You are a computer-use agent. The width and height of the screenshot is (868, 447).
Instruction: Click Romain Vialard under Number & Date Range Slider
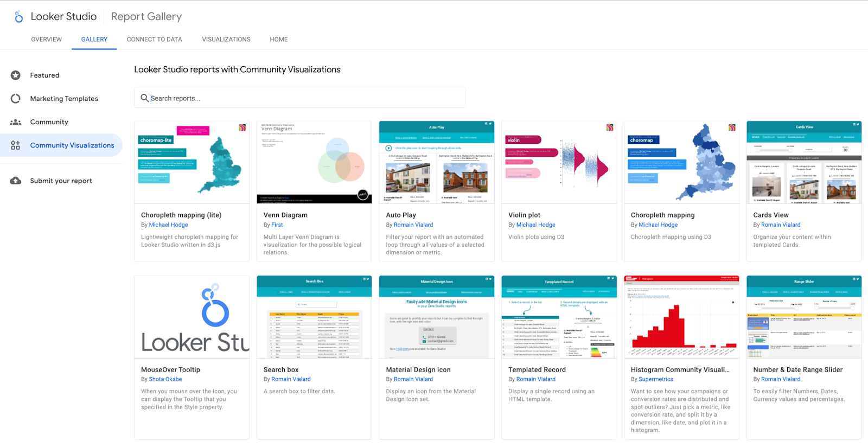pyautogui.click(x=781, y=379)
